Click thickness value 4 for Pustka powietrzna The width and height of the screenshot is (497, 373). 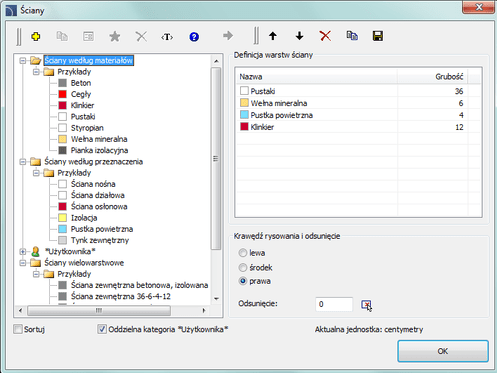coord(461,115)
